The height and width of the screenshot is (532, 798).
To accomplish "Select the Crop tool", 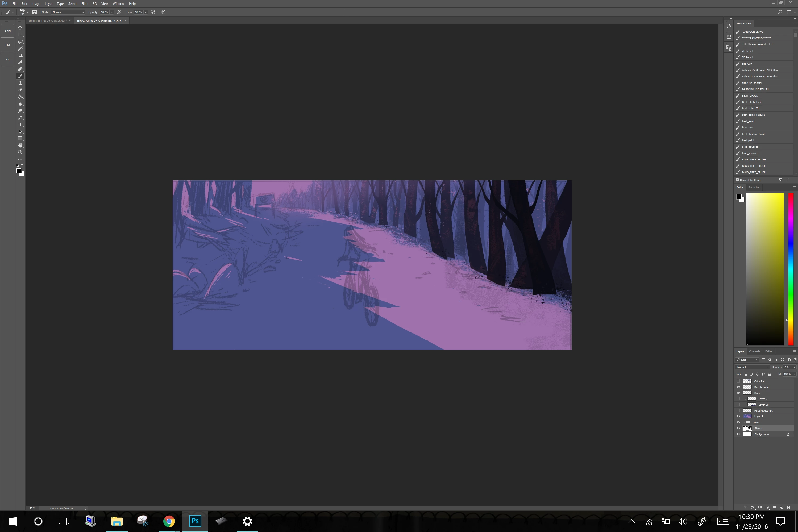I will coord(20,55).
